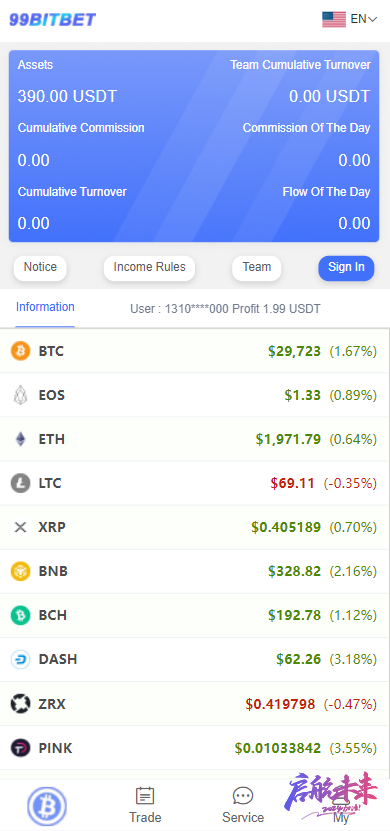Viewport: 390px width, 831px height.
Task: Click the Bitcoin BTC coin icon
Action: [20, 351]
